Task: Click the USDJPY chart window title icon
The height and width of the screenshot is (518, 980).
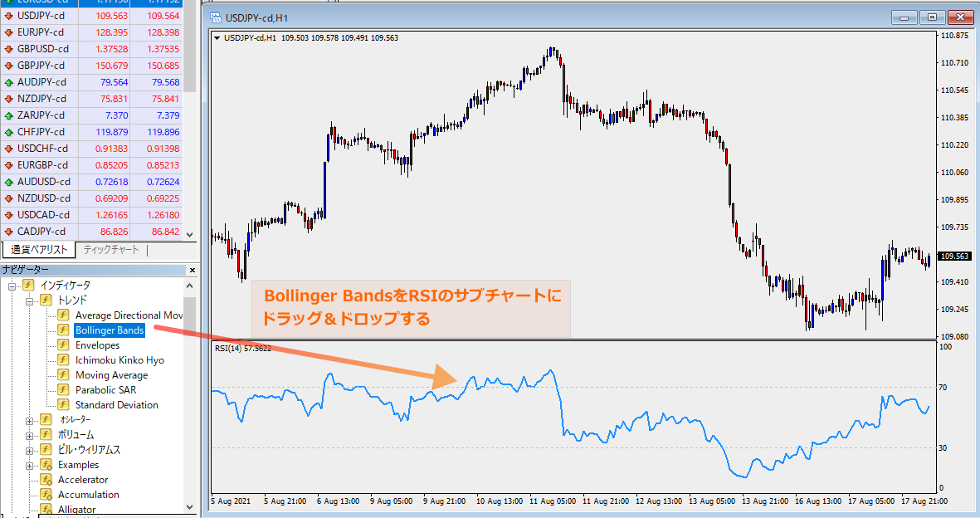Action: [217, 17]
